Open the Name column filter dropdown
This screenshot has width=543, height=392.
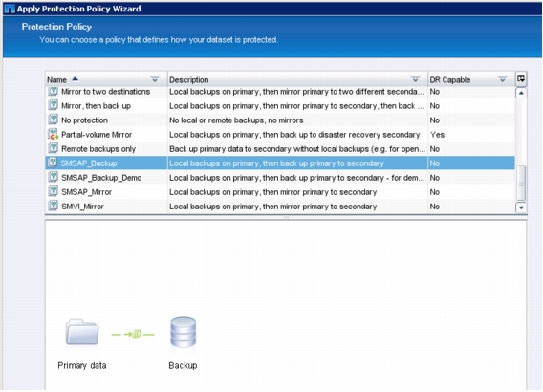[155, 79]
